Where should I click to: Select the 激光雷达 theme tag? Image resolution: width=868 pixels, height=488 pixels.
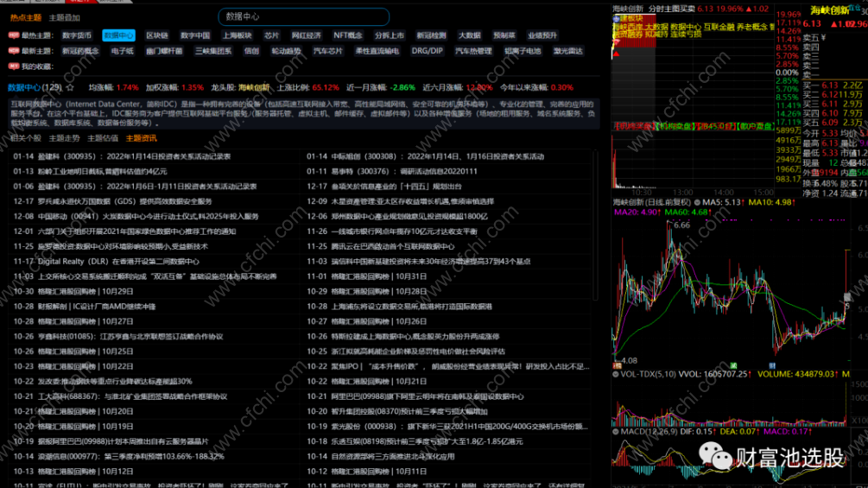(x=568, y=51)
